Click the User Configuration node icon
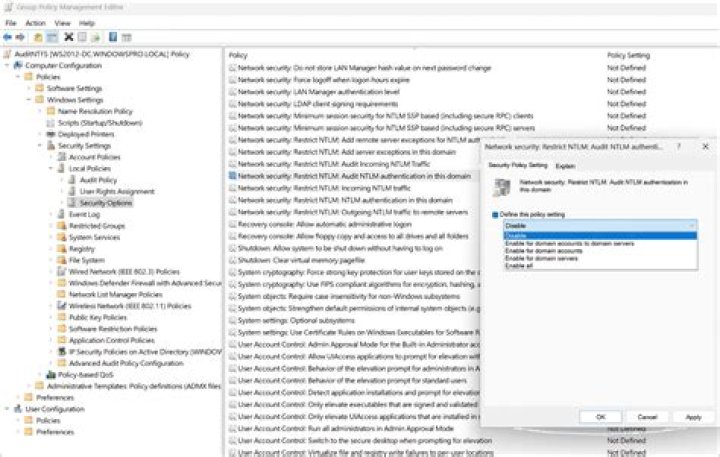 pos(18,409)
